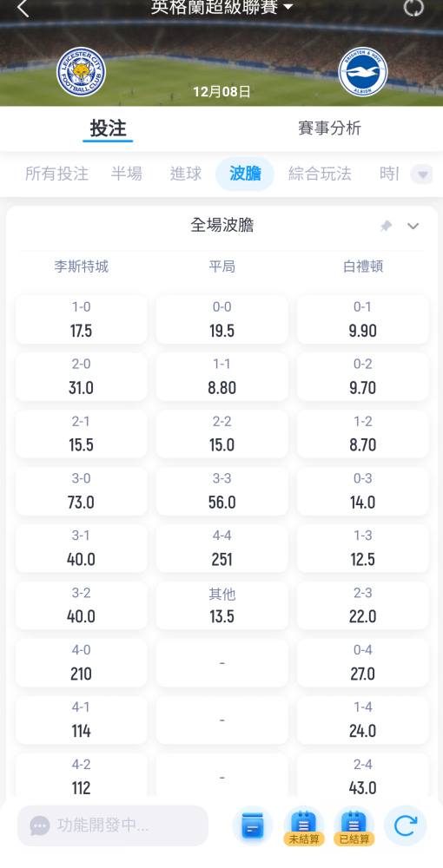The height and width of the screenshot is (868, 443).
Task: Click the circular reload icon at bottom
Action: point(406,826)
